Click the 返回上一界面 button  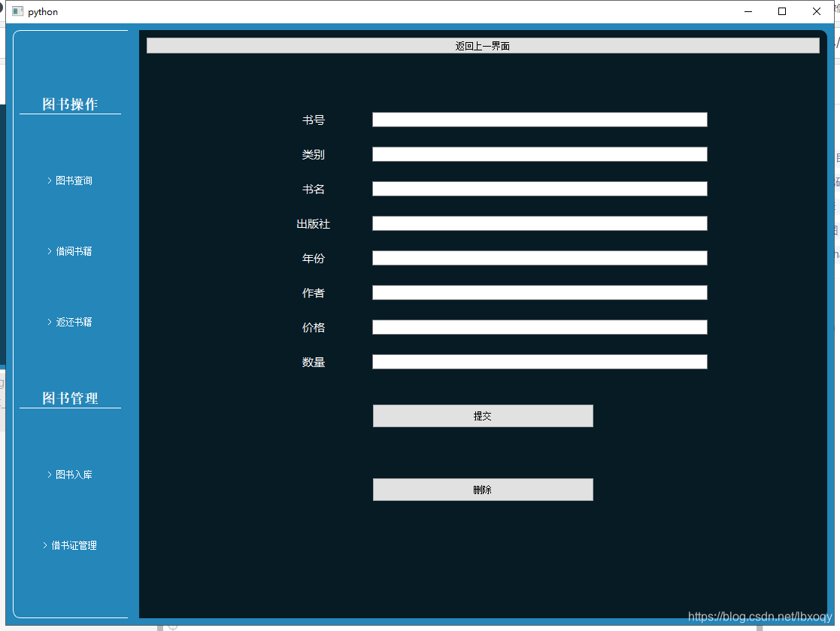(x=483, y=46)
